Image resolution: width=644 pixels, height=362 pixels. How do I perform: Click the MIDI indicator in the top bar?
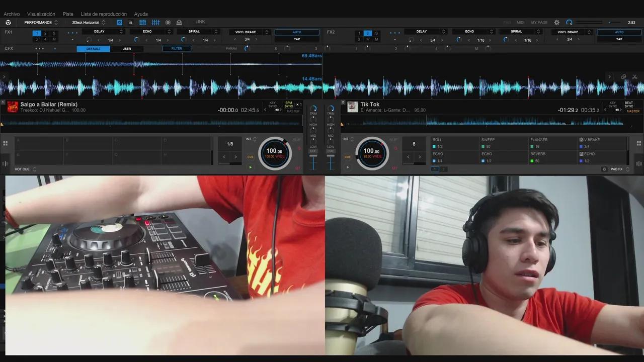pos(520,22)
